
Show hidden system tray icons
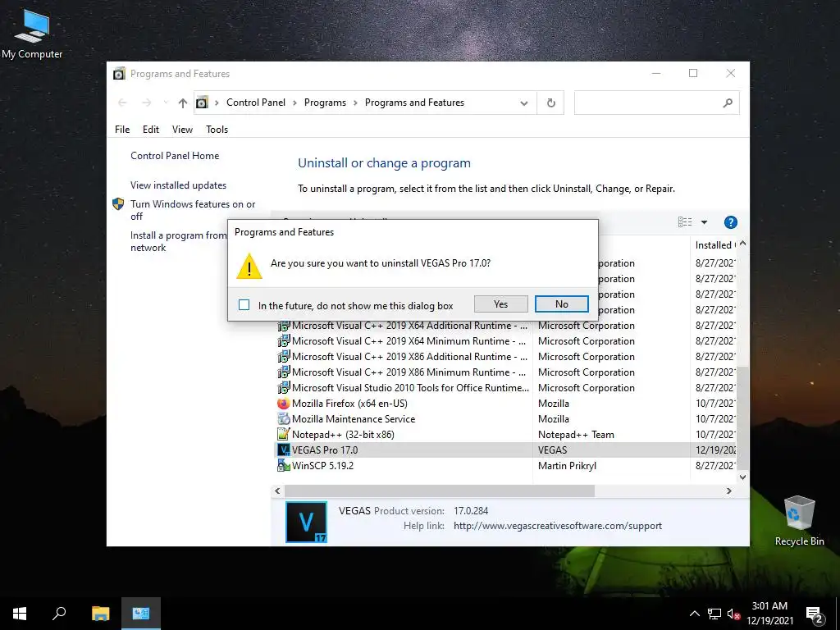694,614
